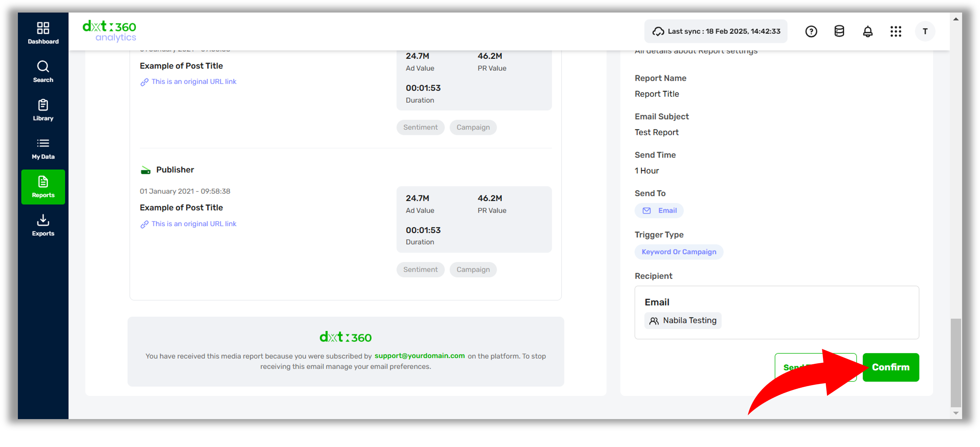Click the first post's original URL link

pos(193,82)
